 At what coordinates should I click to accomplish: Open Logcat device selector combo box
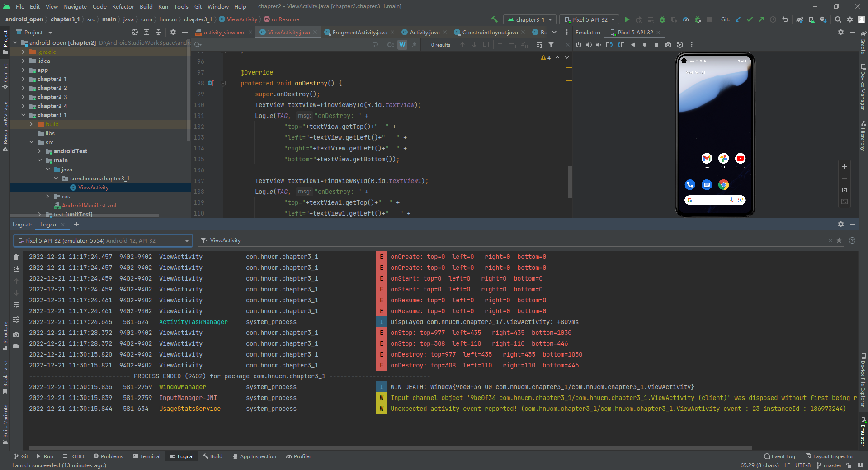coord(103,240)
